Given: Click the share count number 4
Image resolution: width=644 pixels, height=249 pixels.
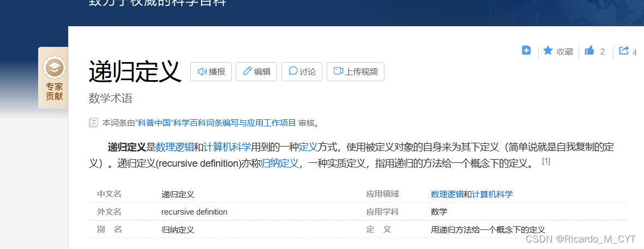Looking at the screenshot, I should [x=635, y=52].
